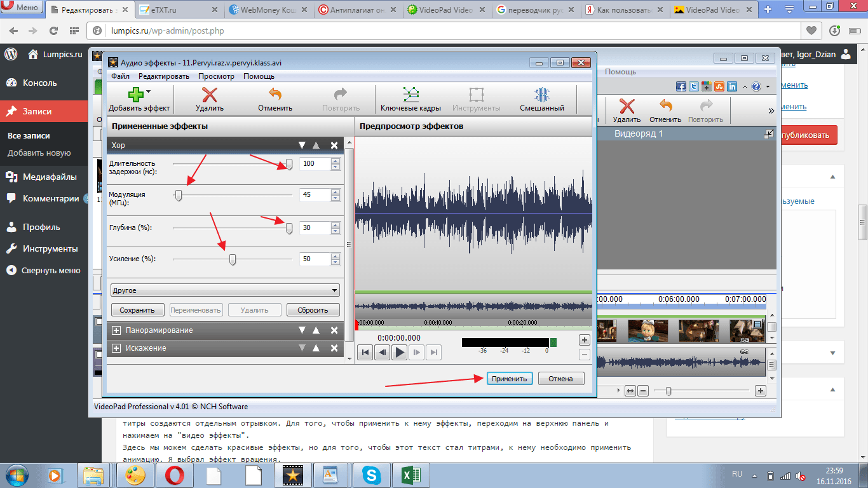
Task: Open the Редактировать menu
Action: click(164, 76)
